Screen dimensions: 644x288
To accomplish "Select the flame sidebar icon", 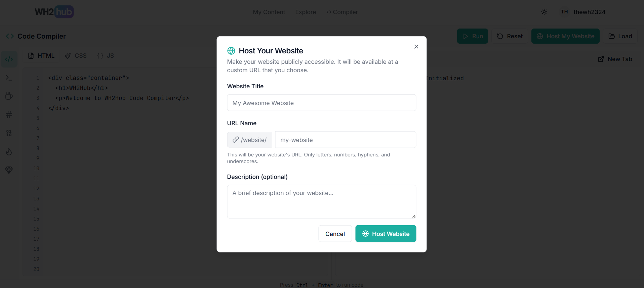I will (9, 152).
